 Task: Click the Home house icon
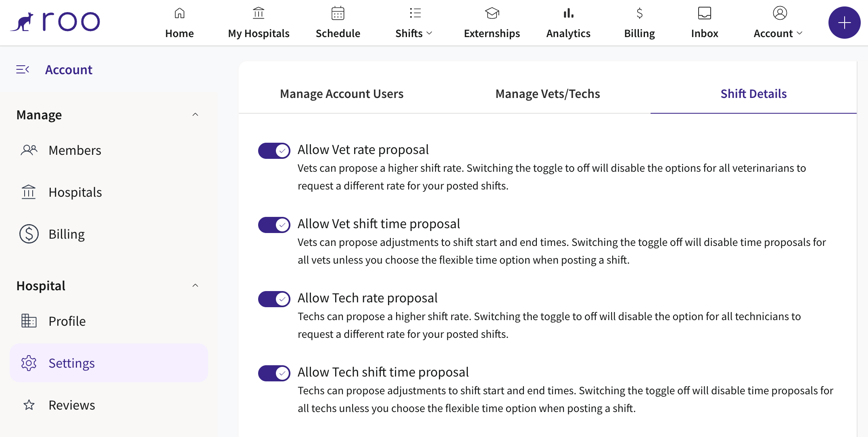[179, 13]
